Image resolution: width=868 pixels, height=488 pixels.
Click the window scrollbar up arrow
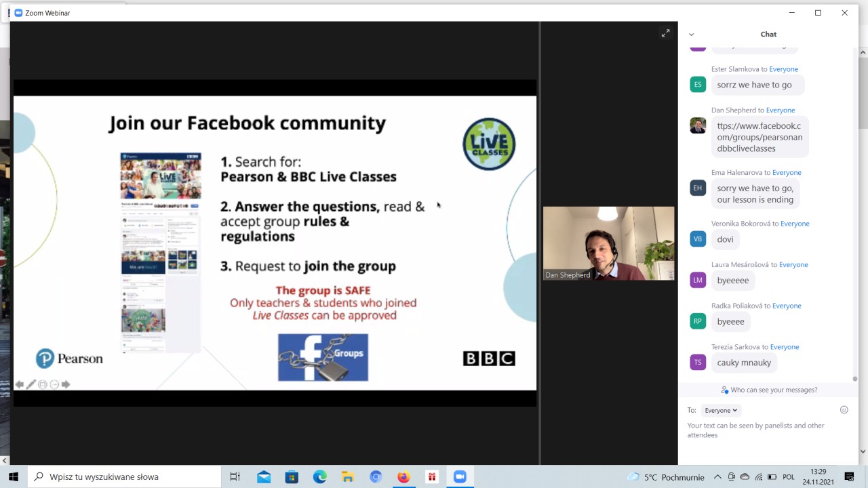[x=863, y=52]
